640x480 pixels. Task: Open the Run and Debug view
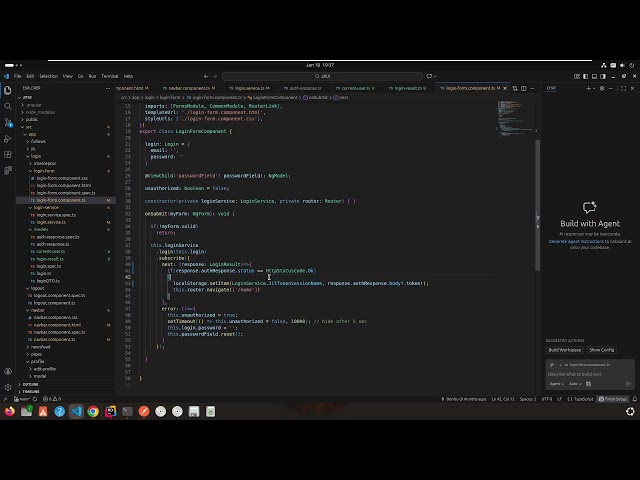click(x=8, y=139)
